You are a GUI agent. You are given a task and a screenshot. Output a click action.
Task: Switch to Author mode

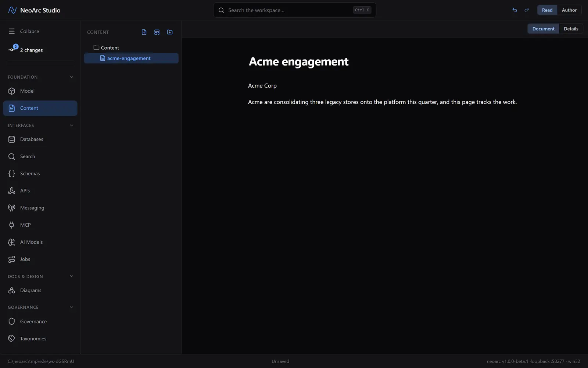pyautogui.click(x=569, y=10)
